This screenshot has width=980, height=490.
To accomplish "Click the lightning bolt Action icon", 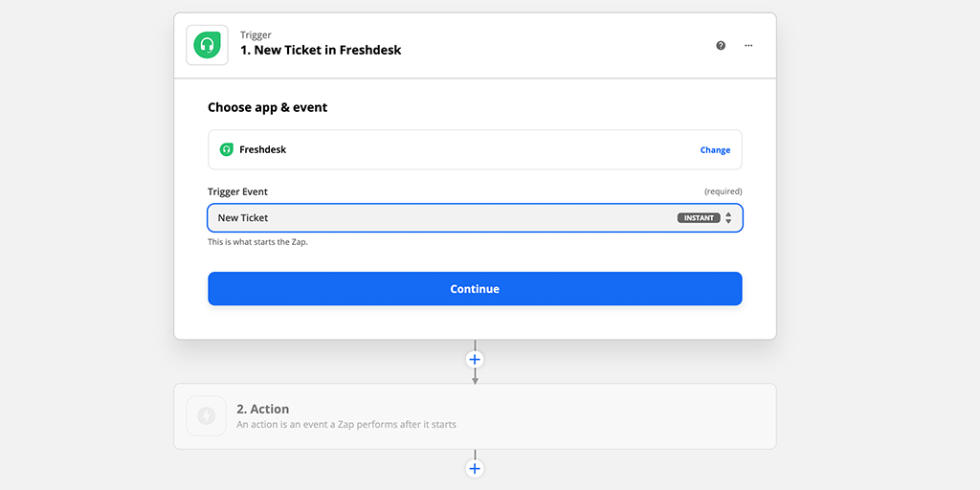I will pos(207,415).
